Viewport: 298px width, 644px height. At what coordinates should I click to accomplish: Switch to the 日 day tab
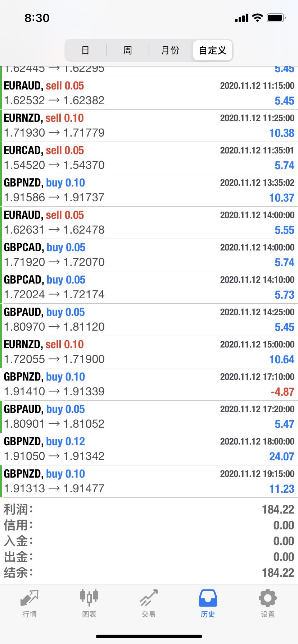click(x=85, y=50)
